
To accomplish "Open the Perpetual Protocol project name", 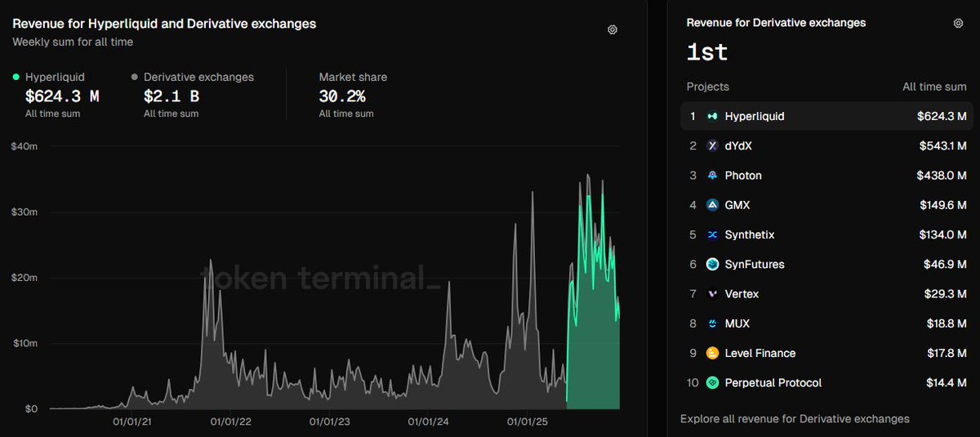I will [773, 382].
